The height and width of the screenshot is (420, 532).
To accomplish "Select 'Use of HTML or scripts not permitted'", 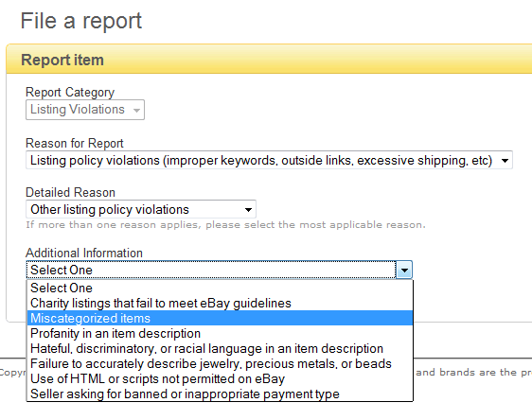I will (x=220, y=378).
